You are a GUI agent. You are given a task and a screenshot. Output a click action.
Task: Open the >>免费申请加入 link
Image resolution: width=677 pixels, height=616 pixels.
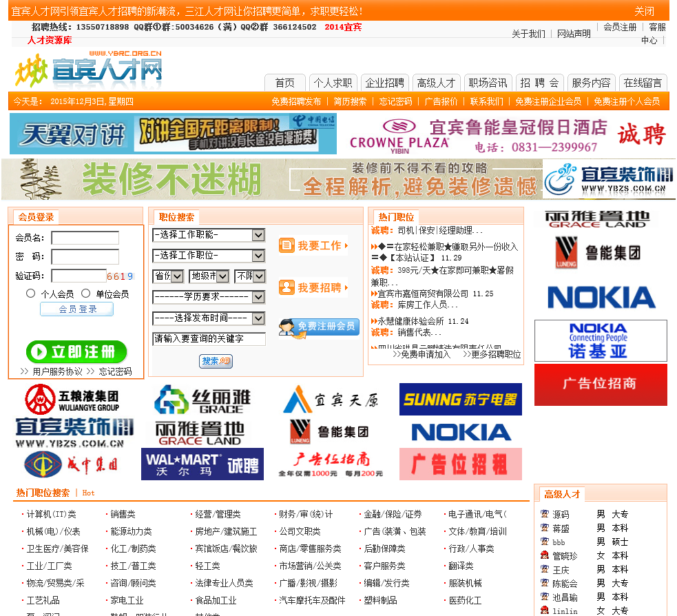421,354
